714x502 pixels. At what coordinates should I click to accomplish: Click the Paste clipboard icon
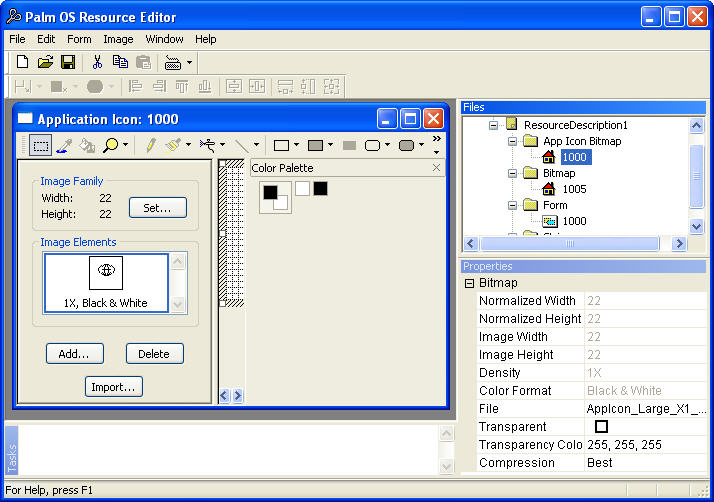coord(143,62)
